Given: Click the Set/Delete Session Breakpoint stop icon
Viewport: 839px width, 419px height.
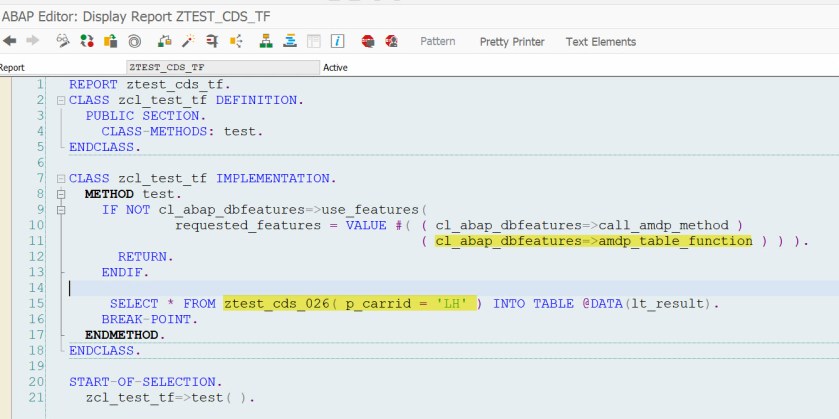Looking at the screenshot, I should pos(367,41).
